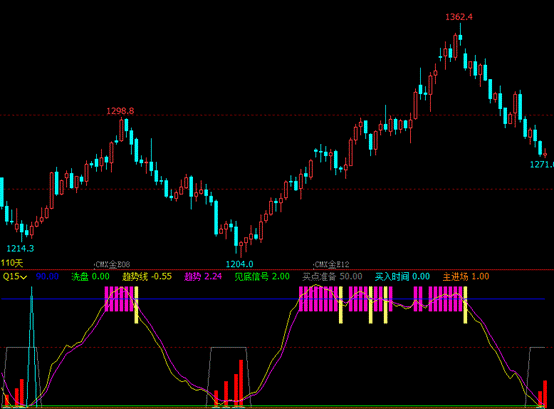Click the 1271.0 latest price label

(542, 165)
